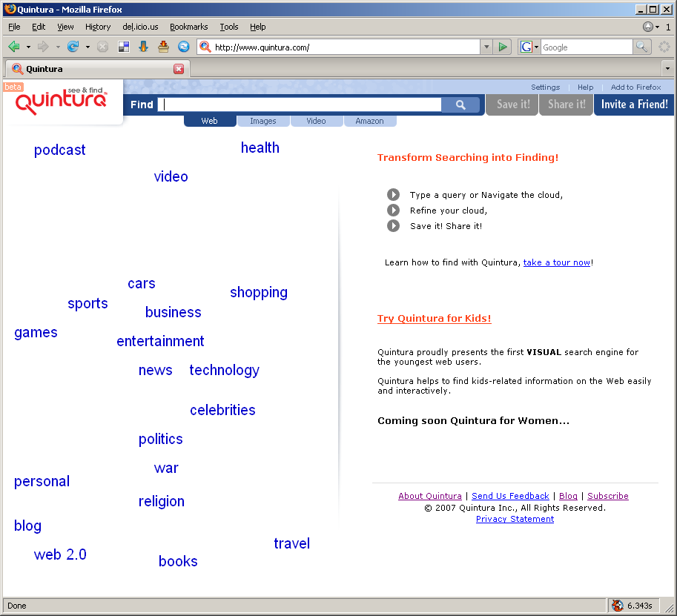Screen dimensions: 677x616
Task: Click the play bullet beside 'Type a query'
Action: pos(393,195)
